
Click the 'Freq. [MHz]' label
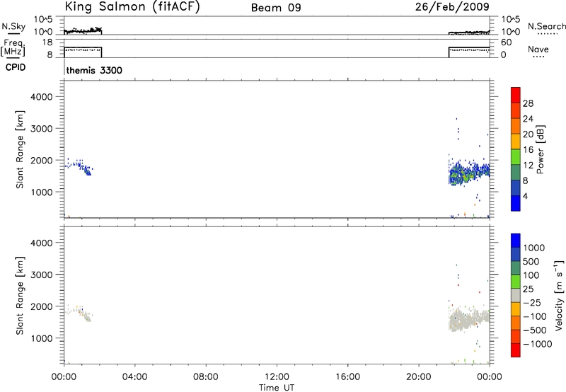pyautogui.click(x=13, y=48)
